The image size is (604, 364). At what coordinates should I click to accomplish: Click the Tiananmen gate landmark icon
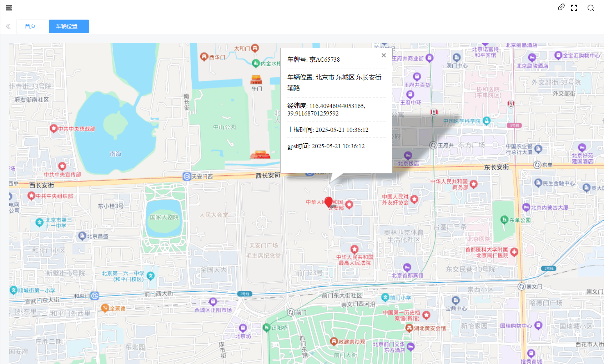click(x=260, y=155)
